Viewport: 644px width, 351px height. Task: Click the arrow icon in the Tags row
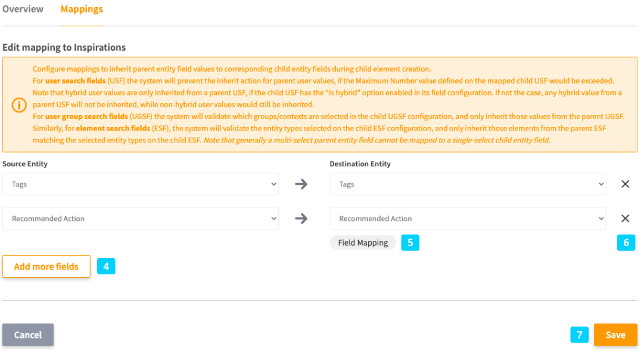(301, 184)
